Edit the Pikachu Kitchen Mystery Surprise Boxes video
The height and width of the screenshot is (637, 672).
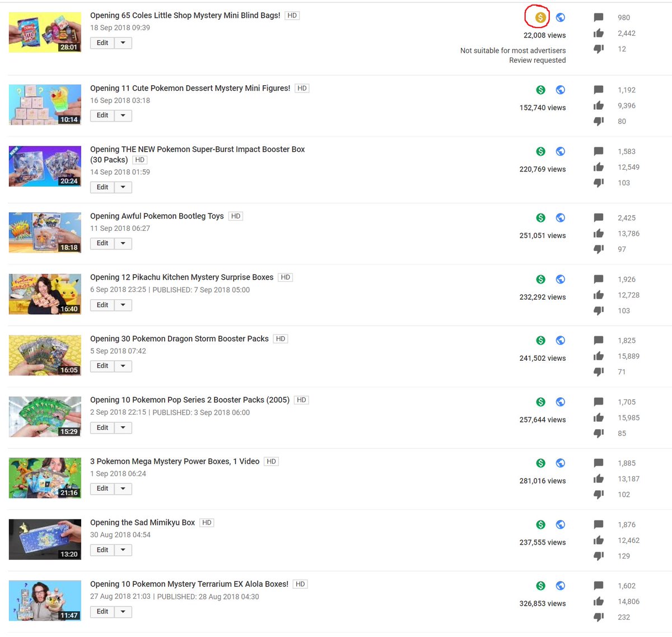102,305
